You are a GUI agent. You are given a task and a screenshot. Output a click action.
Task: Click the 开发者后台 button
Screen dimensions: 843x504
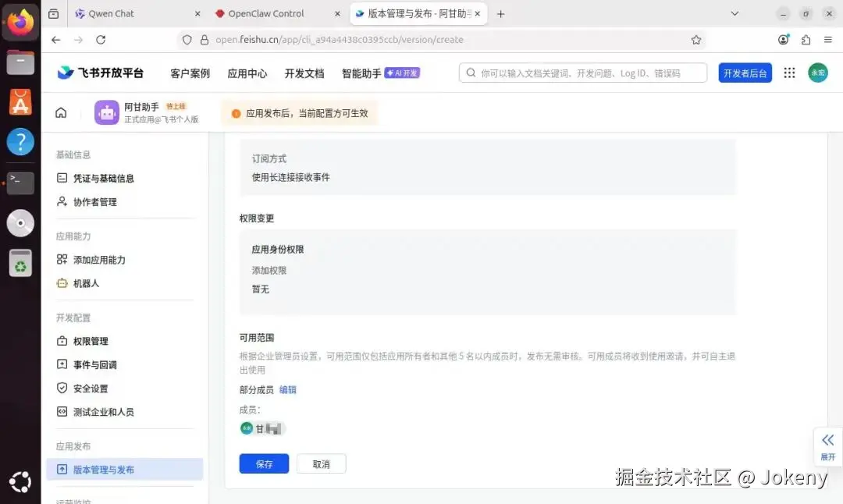tap(745, 73)
